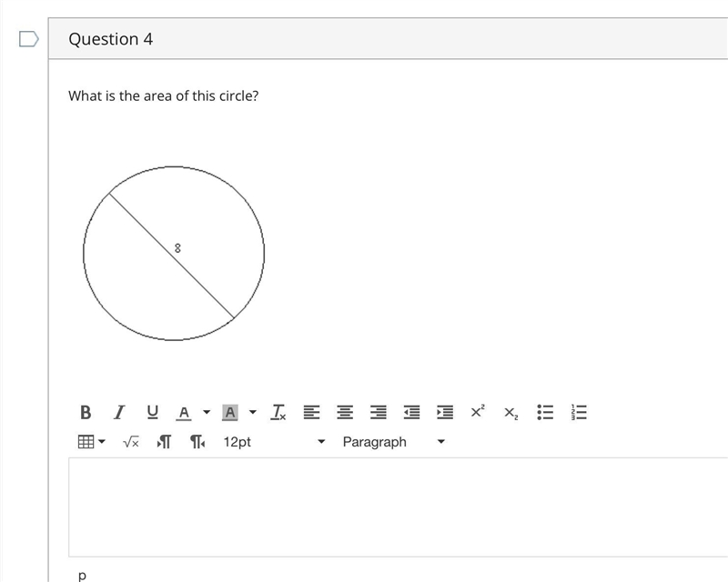728x582 pixels.
Task: Open the math equation editor
Action: pyautogui.click(x=131, y=442)
